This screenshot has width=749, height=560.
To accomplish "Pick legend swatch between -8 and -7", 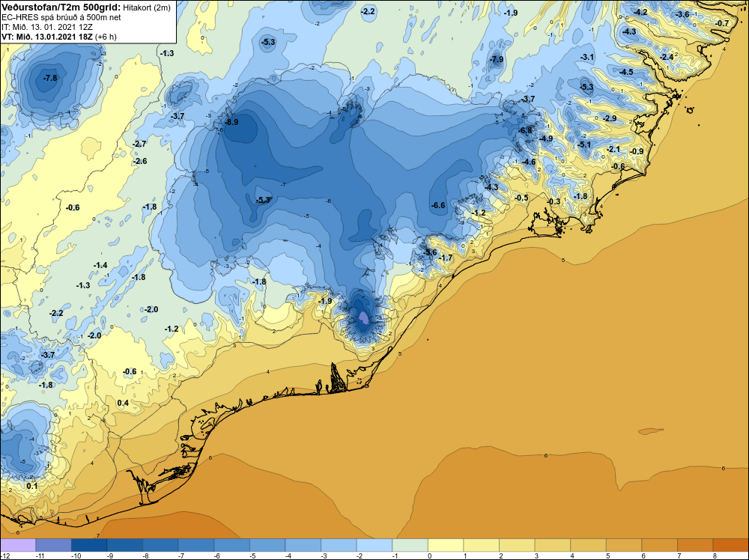I will click(x=160, y=545).
